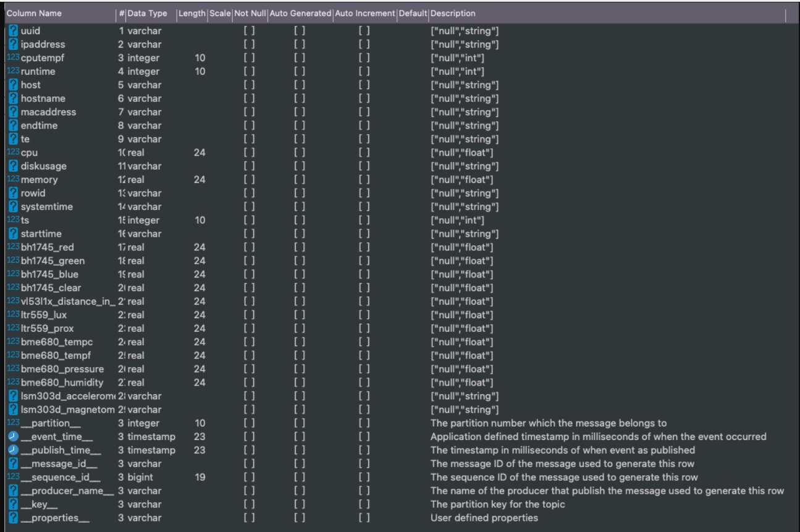Image resolution: width=800 pixels, height=532 pixels.
Task: Click length value 10 for __partition__
Action: (200, 423)
